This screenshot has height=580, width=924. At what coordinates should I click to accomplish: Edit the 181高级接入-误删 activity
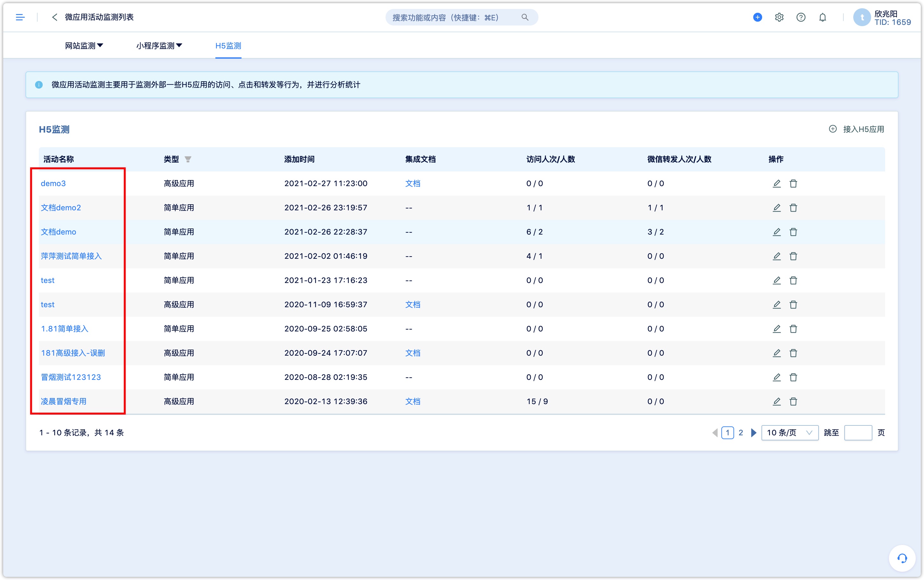pyautogui.click(x=776, y=353)
